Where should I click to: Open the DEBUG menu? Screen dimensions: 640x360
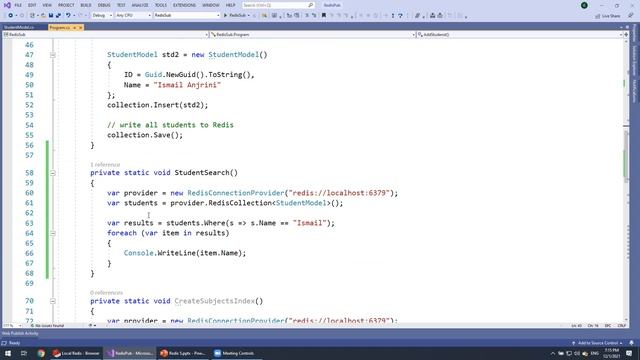pyautogui.click(x=104, y=5)
